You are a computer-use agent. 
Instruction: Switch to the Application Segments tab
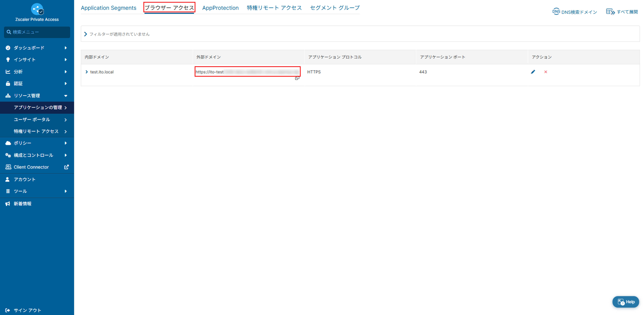[x=108, y=8]
